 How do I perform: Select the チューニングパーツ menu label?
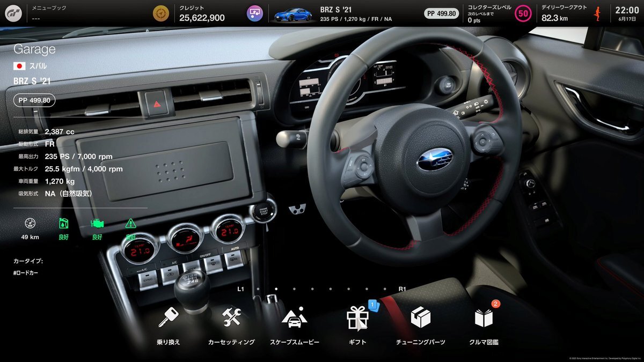coord(420,342)
